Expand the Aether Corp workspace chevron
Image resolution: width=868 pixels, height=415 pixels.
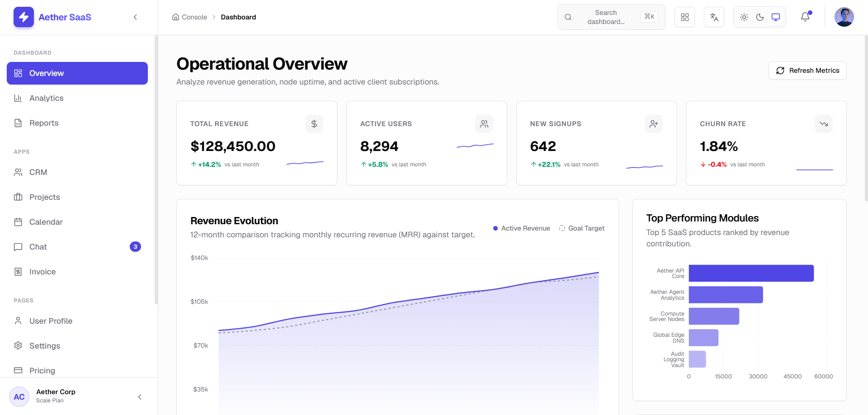point(140,397)
